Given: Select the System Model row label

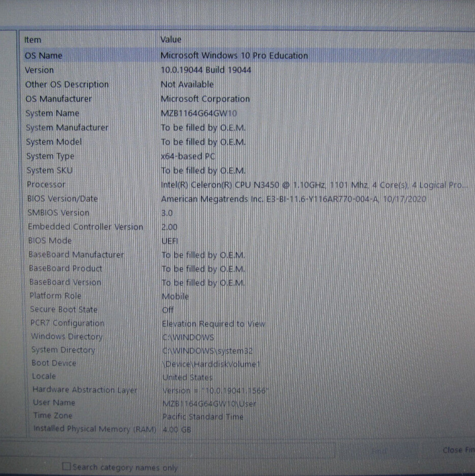Looking at the screenshot, I should pos(54,142).
